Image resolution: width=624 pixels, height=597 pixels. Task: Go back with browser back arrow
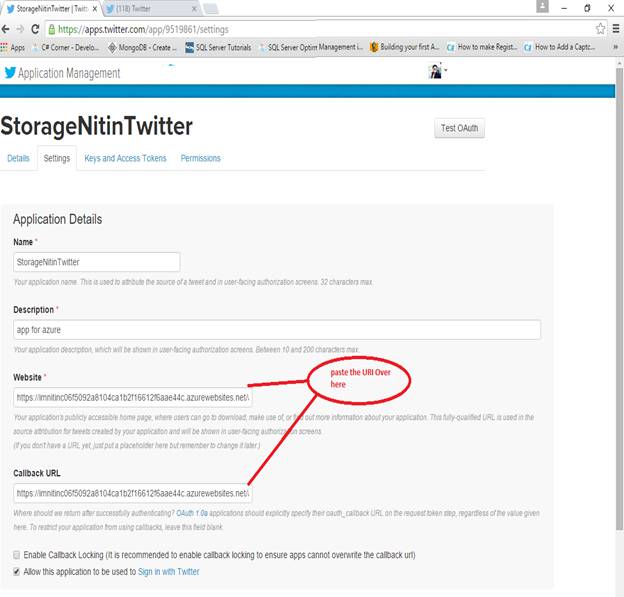(6, 29)
